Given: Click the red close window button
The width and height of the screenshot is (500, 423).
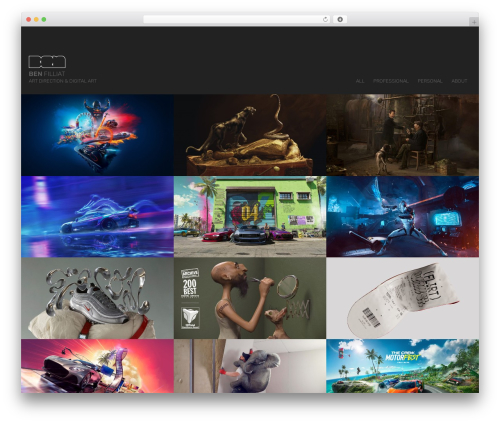Looking at the screenshot, I should coord(29,19).
